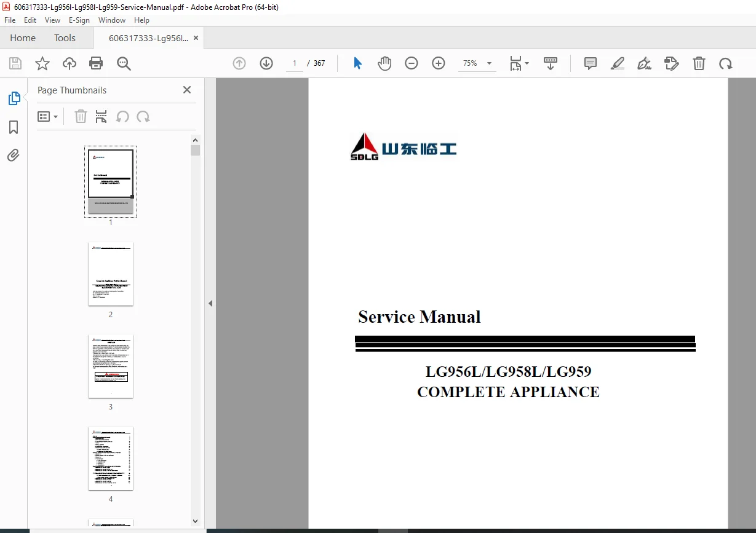Open the Attachments paperclip icon
Viewport: 756px width, 533px height.
pos(14,155)
